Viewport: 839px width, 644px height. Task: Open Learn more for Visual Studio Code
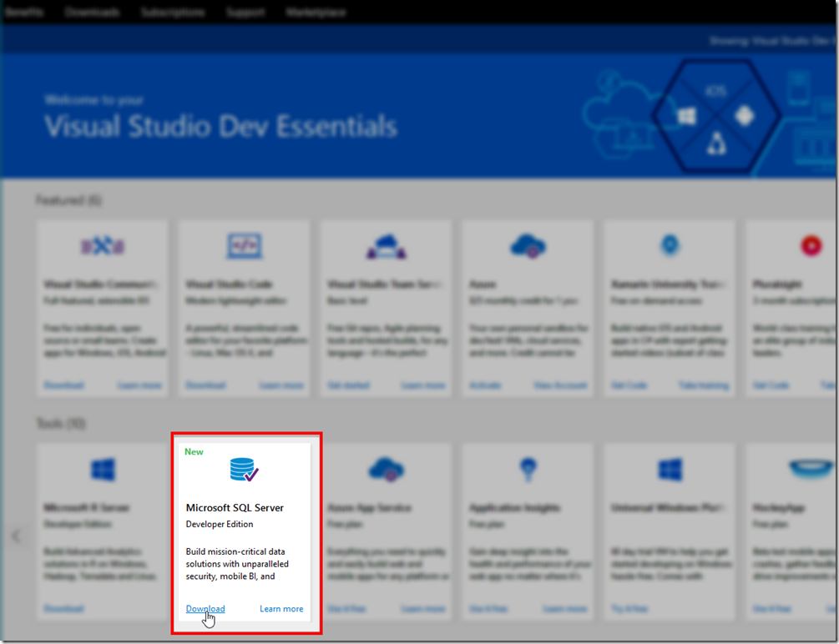[281, 385]
